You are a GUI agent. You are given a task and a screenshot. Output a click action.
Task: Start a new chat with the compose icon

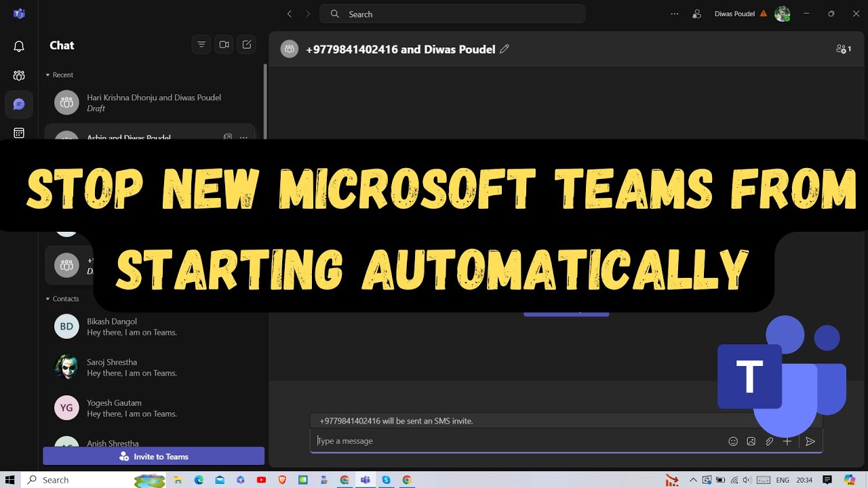[247, 45]
